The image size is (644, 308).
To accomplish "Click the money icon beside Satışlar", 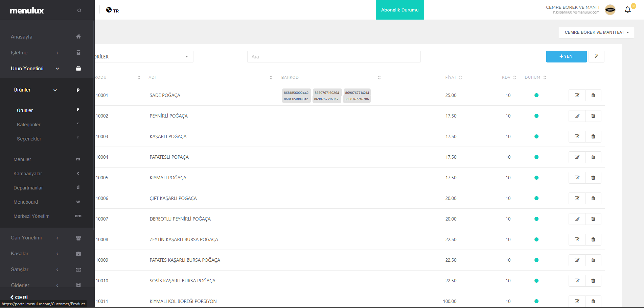I will tap(78, 269).
